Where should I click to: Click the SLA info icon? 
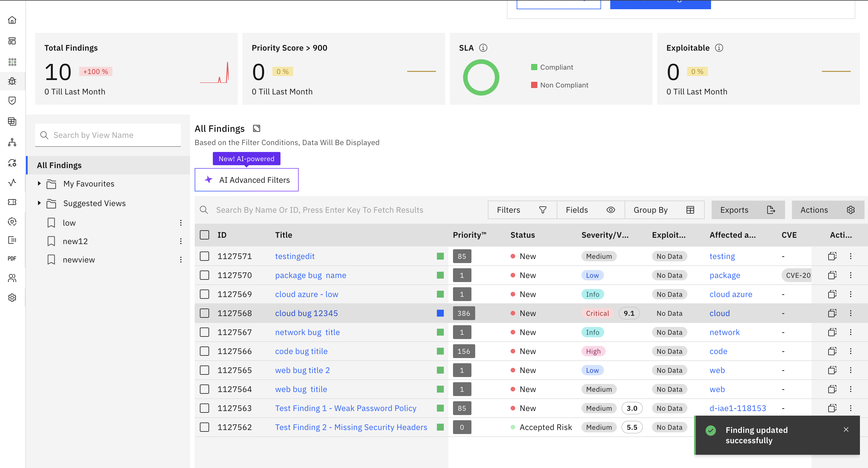pos(483,48)
